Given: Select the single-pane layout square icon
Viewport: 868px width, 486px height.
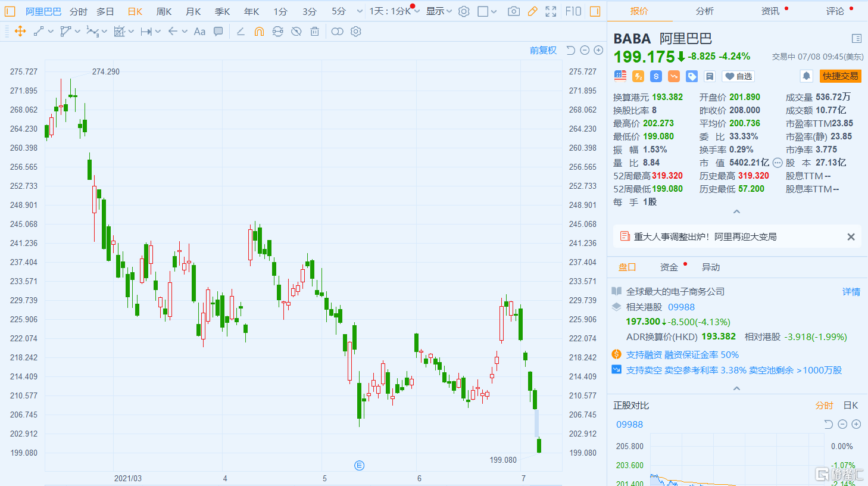Looking at the screenshot, I should click(x=483, y=11).
